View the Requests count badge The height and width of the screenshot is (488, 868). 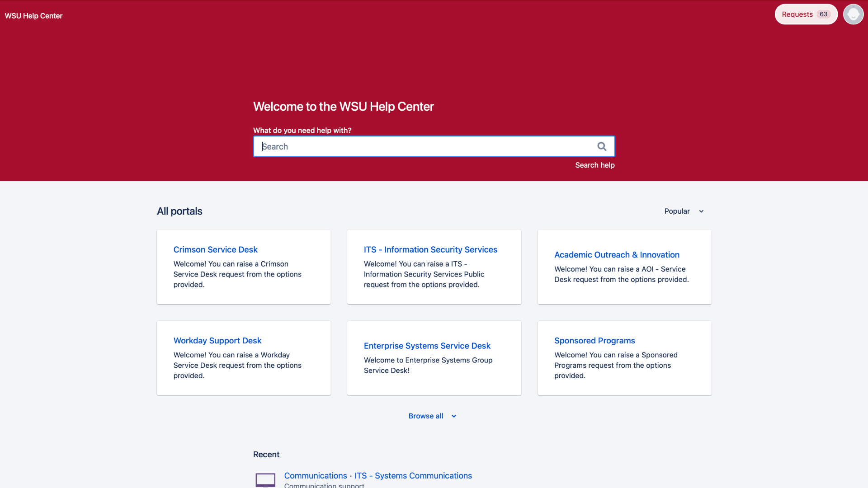pos(823,14)
